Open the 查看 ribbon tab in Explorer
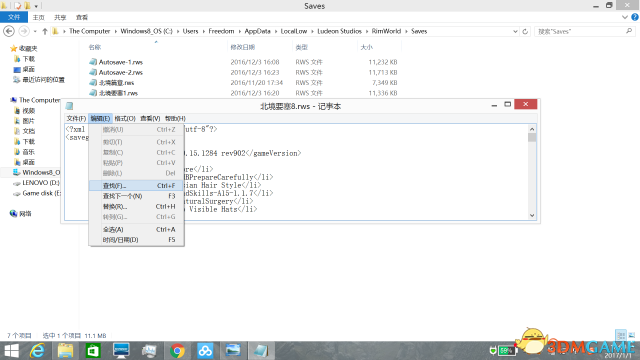This screenshot has width=640, height=360. tap(82, 17)
